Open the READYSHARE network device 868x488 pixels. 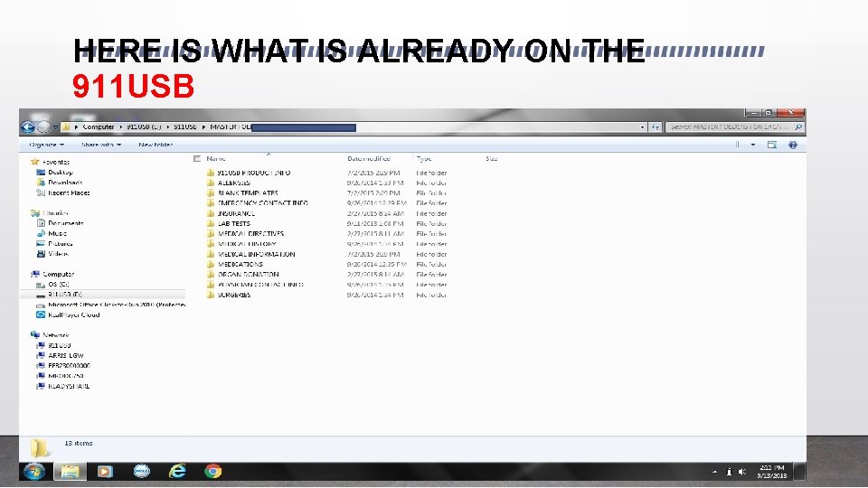coord(69,386)
